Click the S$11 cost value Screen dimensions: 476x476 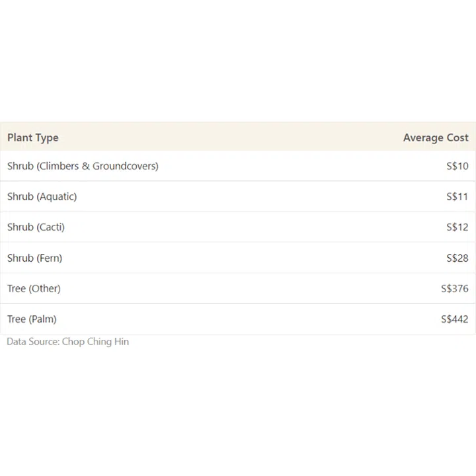457,196
